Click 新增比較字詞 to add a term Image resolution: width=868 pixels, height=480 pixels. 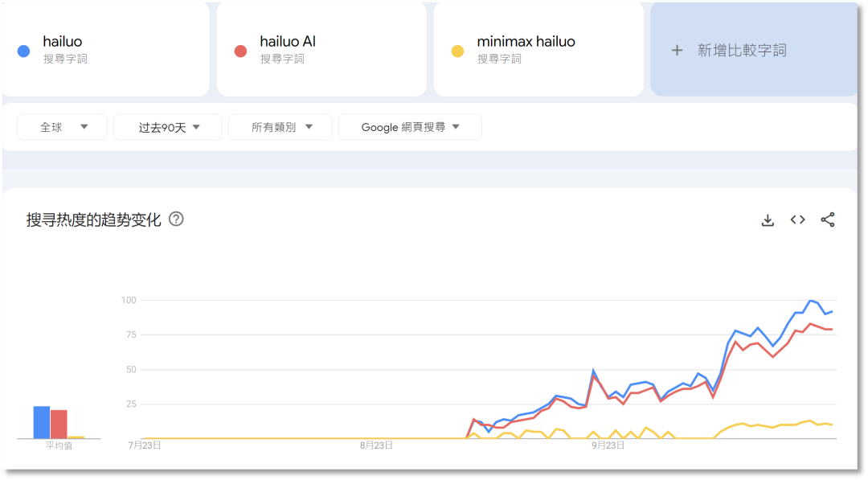742,50
